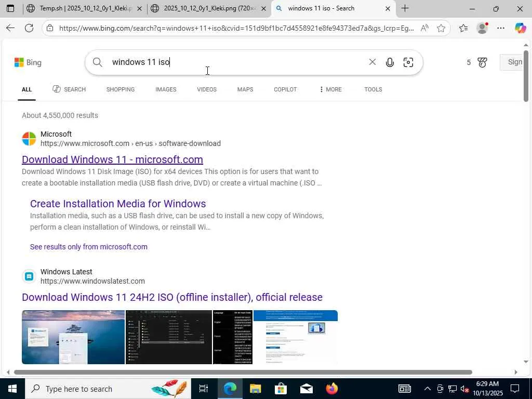
Task: Click the search magnifier in Bing box
Action: coord(97,62)
